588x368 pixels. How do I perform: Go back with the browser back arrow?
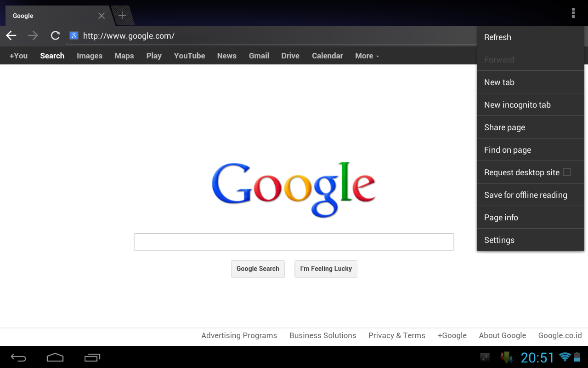pyautogui.click(x=11, y=35)
